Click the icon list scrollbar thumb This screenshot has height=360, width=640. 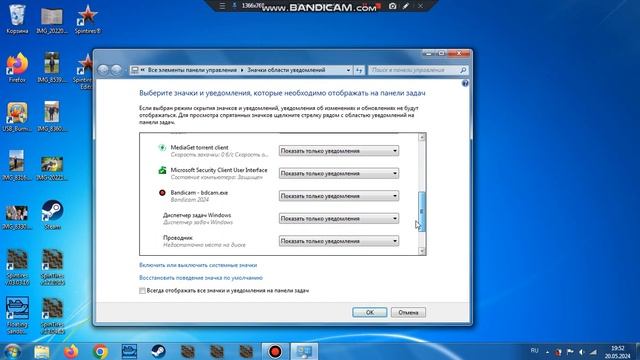click(x=422, y=211)
